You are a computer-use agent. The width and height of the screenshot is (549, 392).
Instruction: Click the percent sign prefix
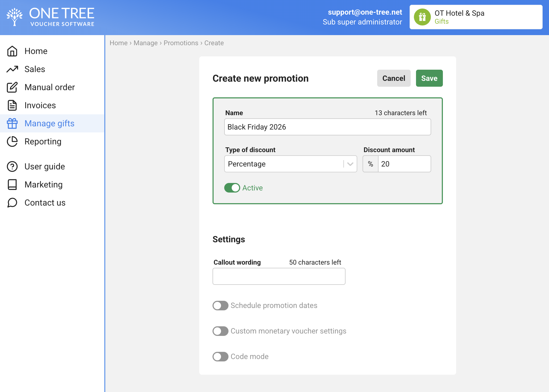point(371,164)
